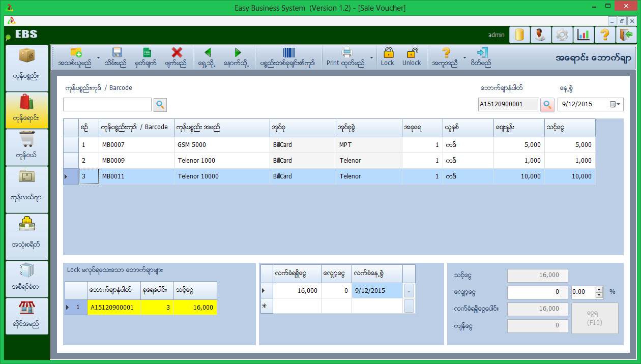Exit the program via the door icon
Screen dimensions: 641x364
626,35
